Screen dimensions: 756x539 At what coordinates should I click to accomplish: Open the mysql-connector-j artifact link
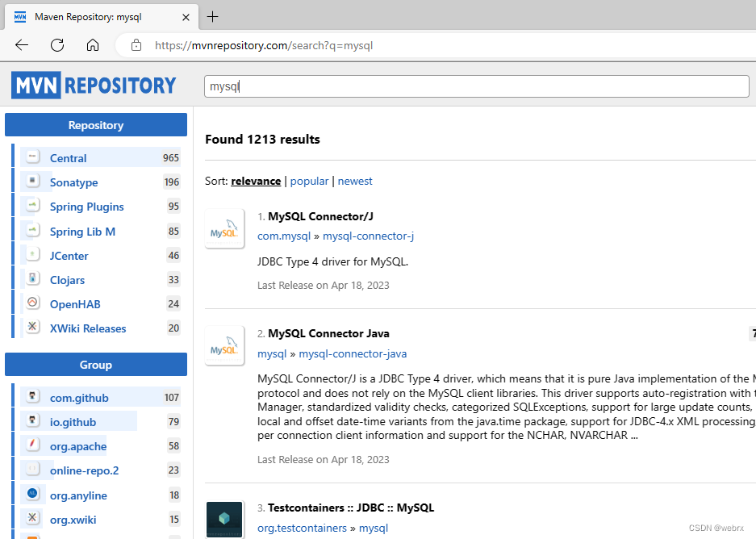pos(368,236)
